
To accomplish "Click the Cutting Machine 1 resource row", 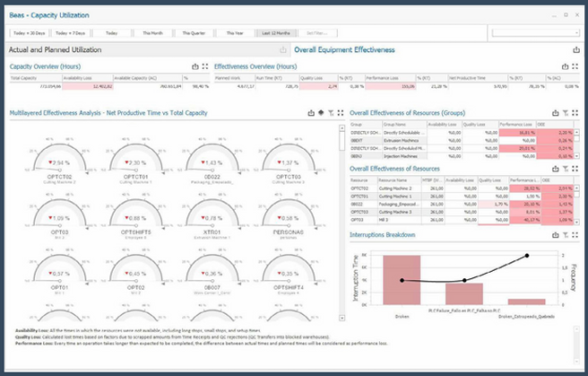I will [462, 197].
